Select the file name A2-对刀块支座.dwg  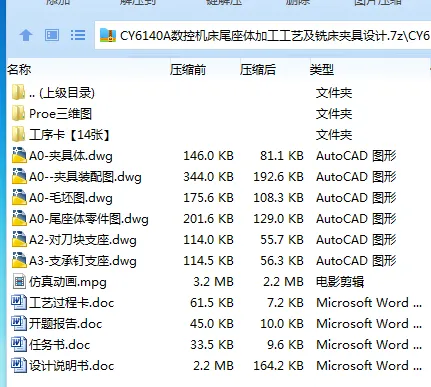83,240
